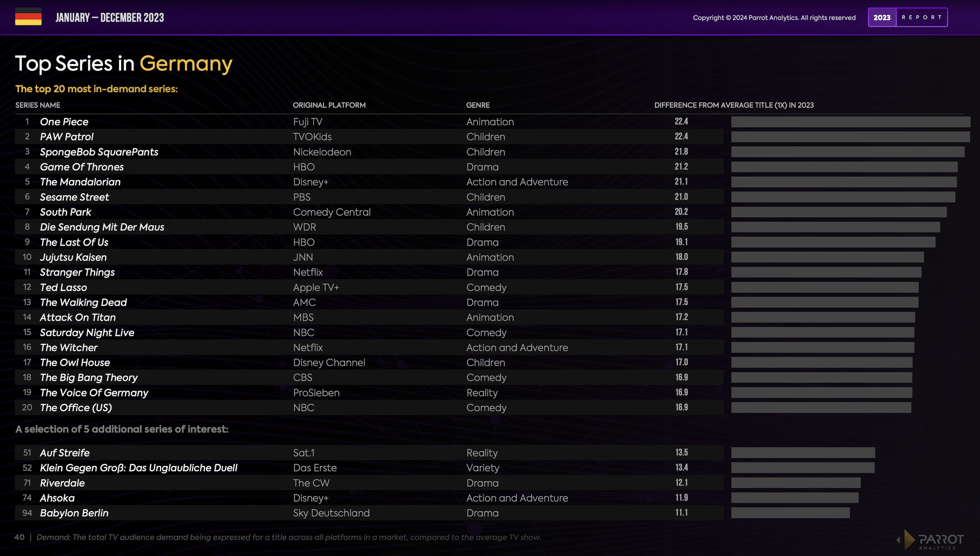Click the copyright notice text
This screenshot has height=556, width=980.
[x=774, y=18]
